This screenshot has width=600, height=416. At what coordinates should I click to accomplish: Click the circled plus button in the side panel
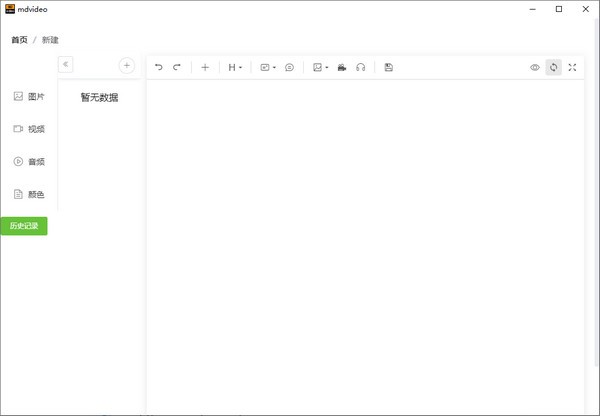point(127,65)
